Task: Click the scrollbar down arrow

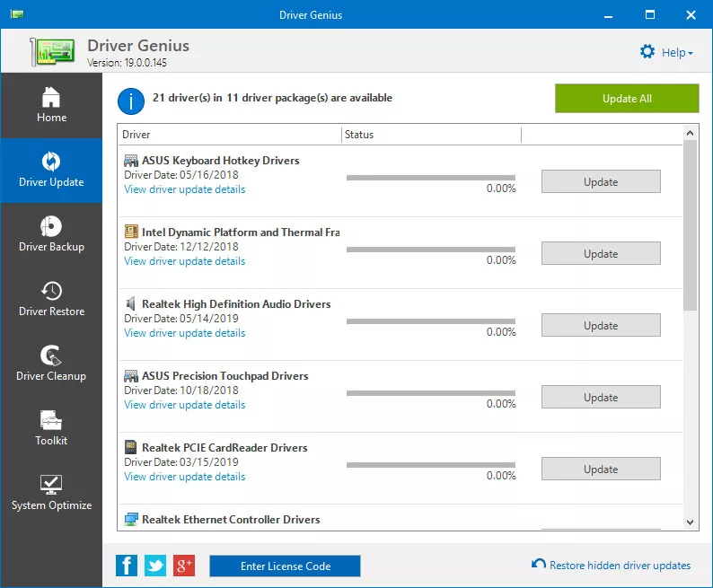Action: 690,522
